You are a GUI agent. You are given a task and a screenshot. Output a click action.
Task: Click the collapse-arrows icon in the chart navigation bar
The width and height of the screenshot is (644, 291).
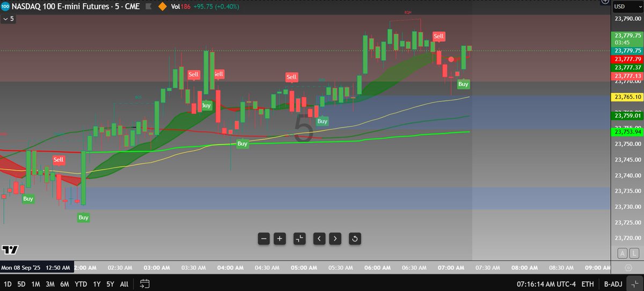[299, 238]
